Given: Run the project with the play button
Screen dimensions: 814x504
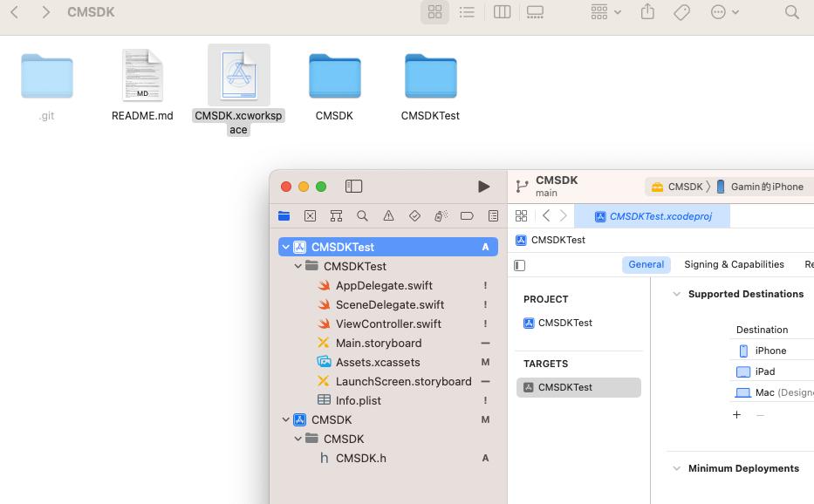Looking at the screenshot, I should point(483,187).
